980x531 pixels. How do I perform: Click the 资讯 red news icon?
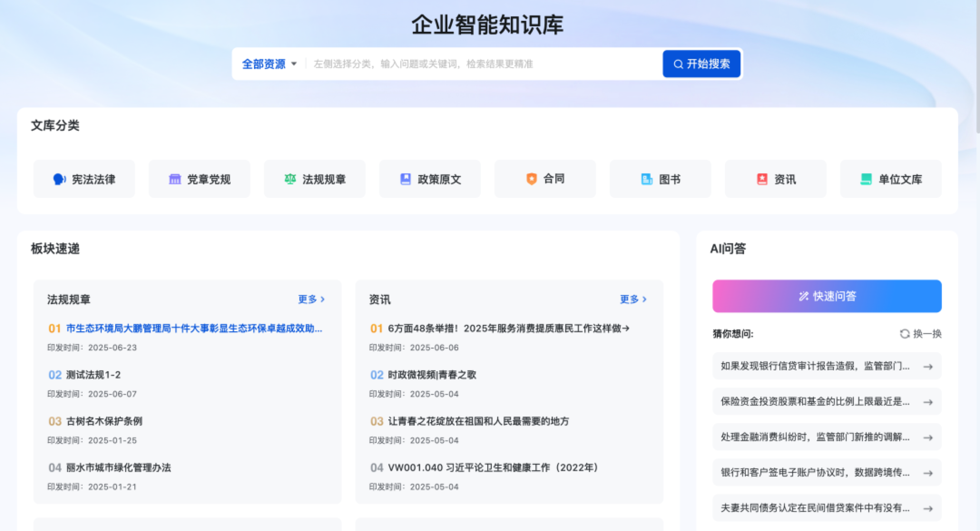[x=762, y=179]
